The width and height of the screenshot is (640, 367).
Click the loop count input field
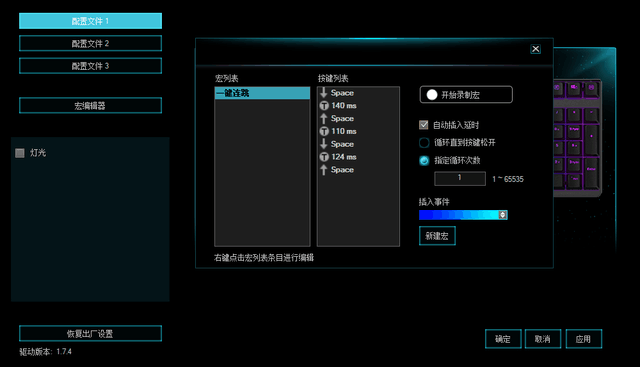tap(460, 178)
